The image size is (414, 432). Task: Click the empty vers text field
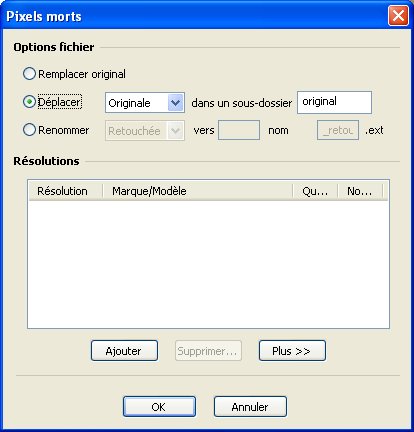[239, 130]
